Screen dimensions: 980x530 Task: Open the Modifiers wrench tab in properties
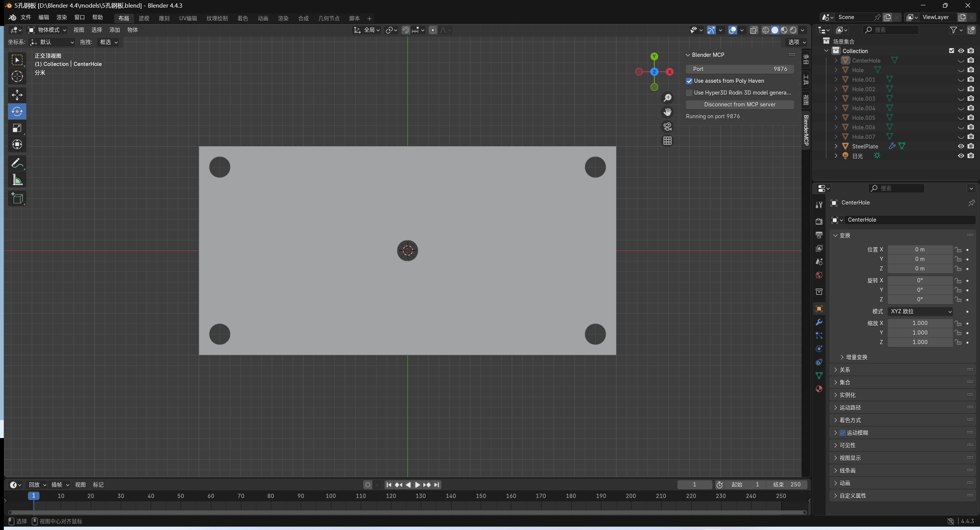click(819, 322)
